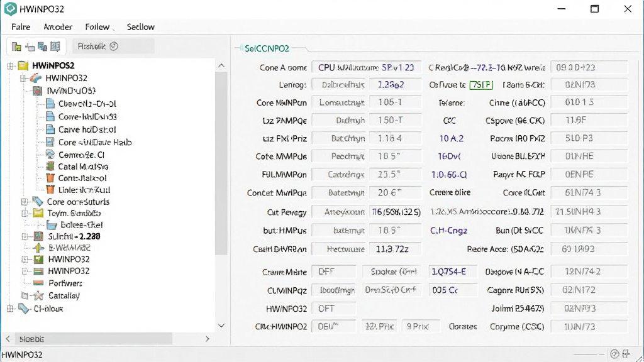644x362 pixels.
Task: Click the field showing 11.3.72z
Action: [x=395, y=249]
